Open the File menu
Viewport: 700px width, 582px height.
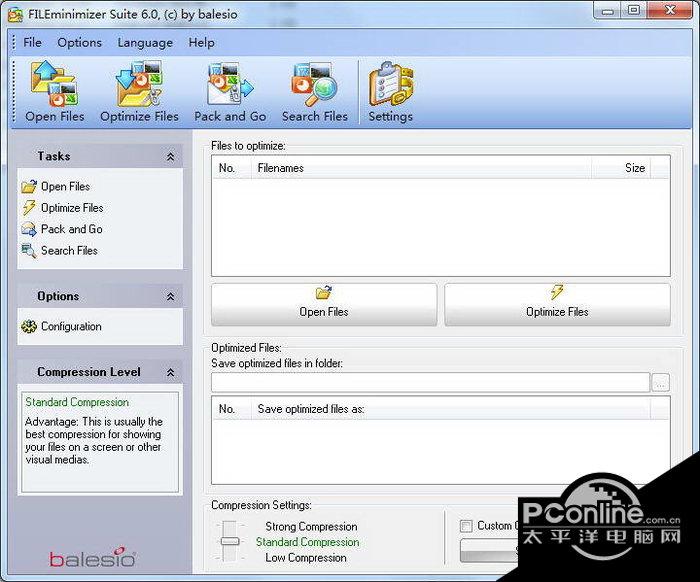32,42
